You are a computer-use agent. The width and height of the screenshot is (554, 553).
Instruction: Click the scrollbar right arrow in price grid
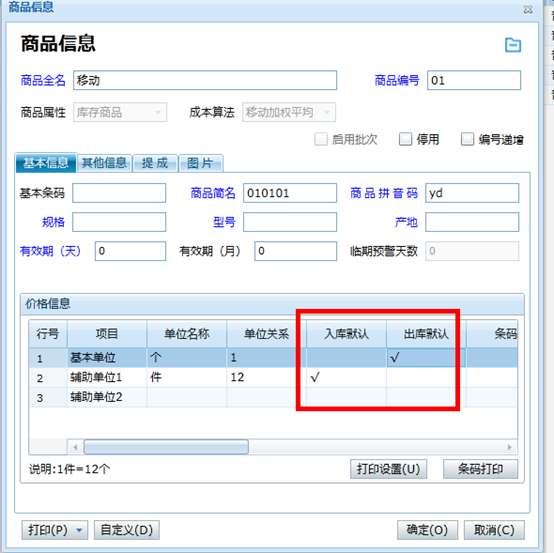tap(509, 447)
